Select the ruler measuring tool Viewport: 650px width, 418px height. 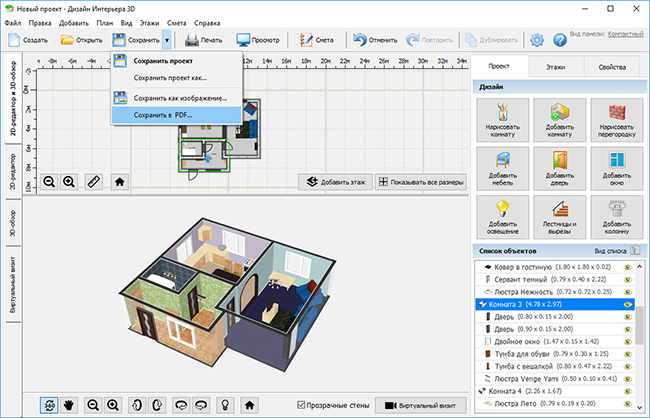point(94,182)
